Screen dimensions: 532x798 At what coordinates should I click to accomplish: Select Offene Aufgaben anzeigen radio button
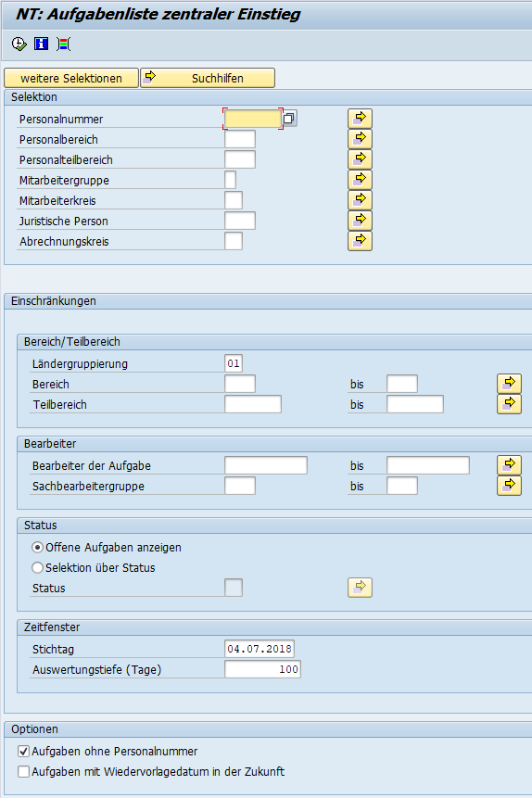pos(37,548)
